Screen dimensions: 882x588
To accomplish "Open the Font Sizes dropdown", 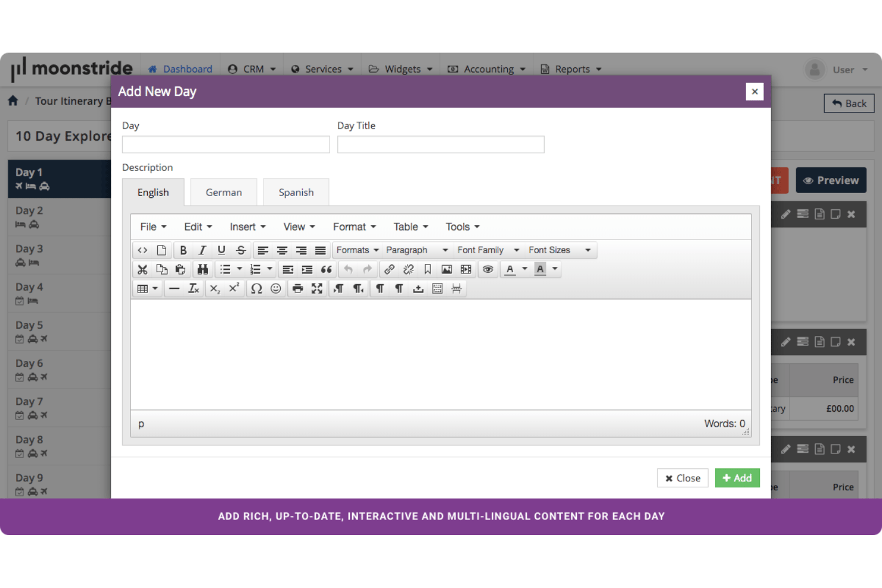I will (x=560, y=250).
